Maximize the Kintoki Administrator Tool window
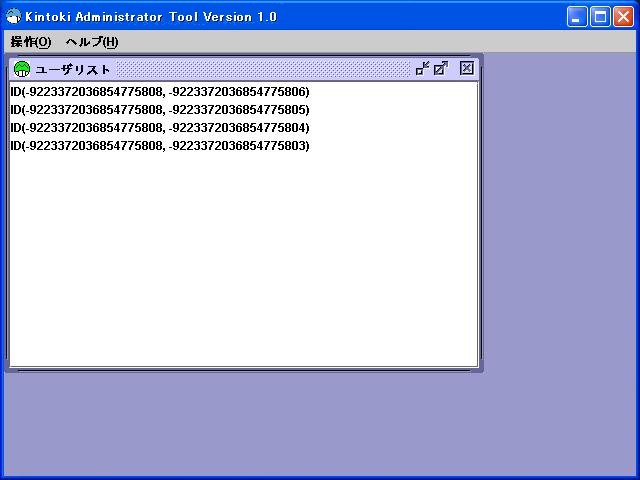Image resolution: width=640 pixels, height=480 pixels. (x=600, y=17)
